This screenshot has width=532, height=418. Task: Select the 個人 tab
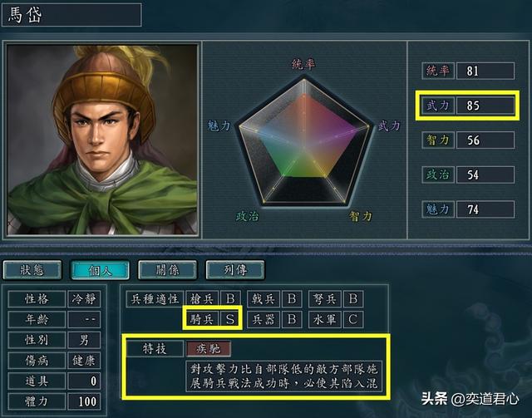[x=100, y=270]
